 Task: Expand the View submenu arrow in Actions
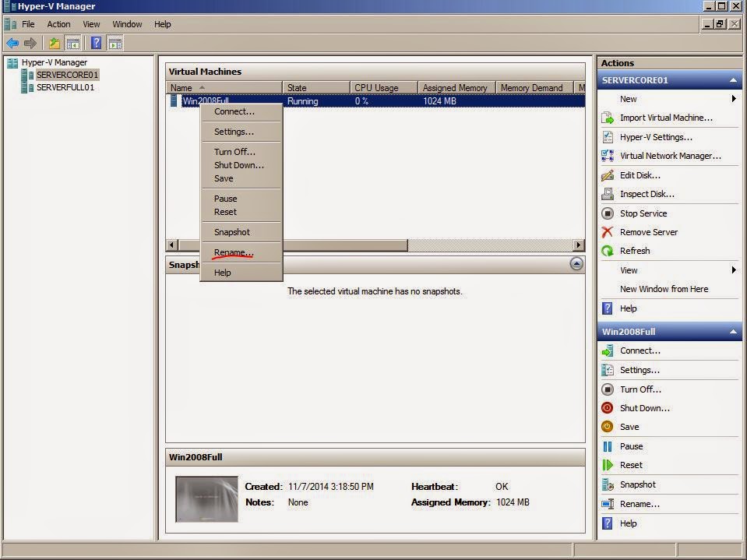point(734,270)
